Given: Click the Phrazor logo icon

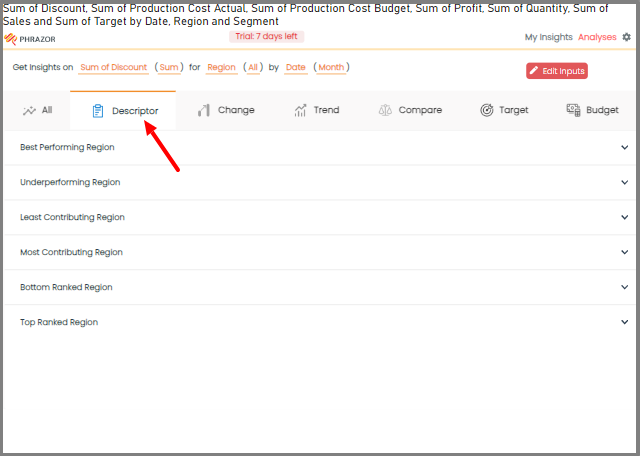Looking at the screenshot, I should coord(11,39).
